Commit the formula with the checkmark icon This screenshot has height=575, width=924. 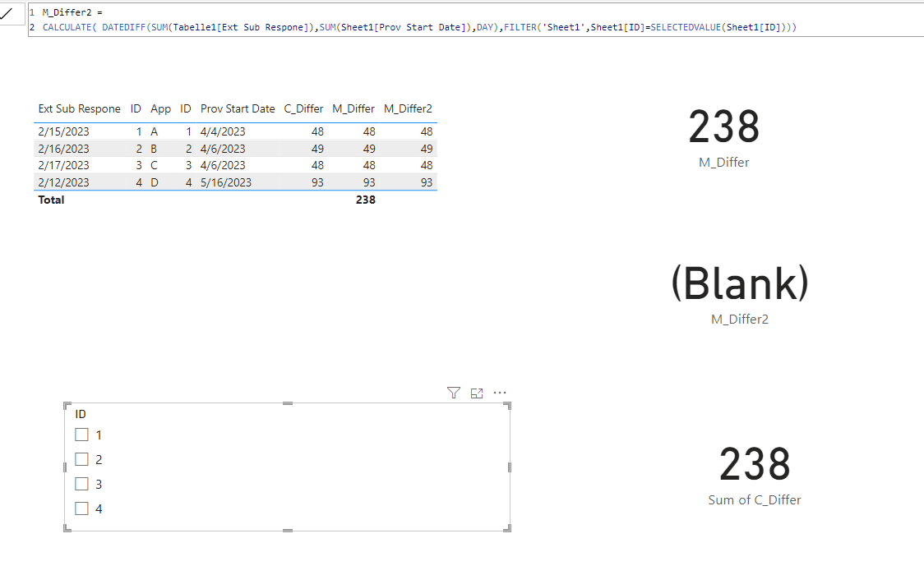pos(7,13)
